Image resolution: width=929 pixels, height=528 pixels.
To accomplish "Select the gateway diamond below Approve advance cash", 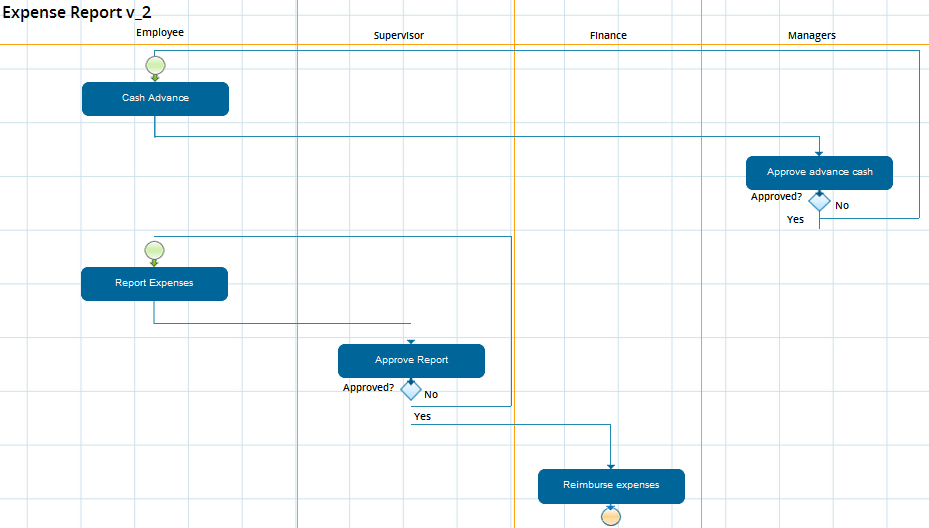I will [819, 201].
